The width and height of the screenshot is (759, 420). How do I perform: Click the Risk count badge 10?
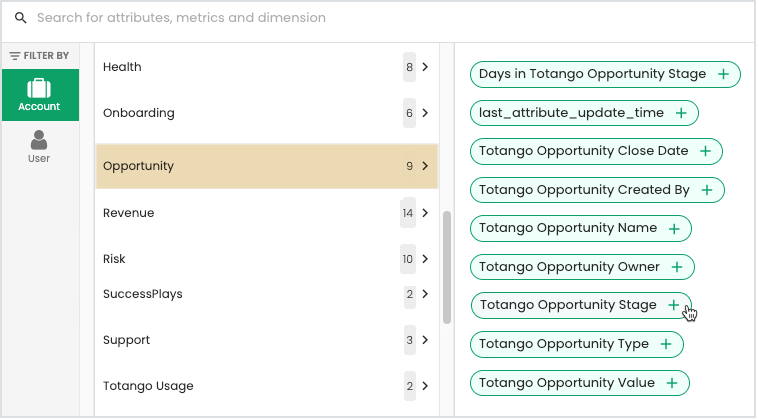pos(408,259)
